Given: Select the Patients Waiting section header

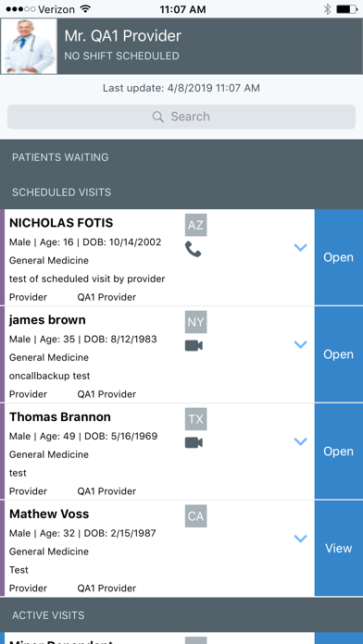Looking at the screenshot, I should coord(181,157).
